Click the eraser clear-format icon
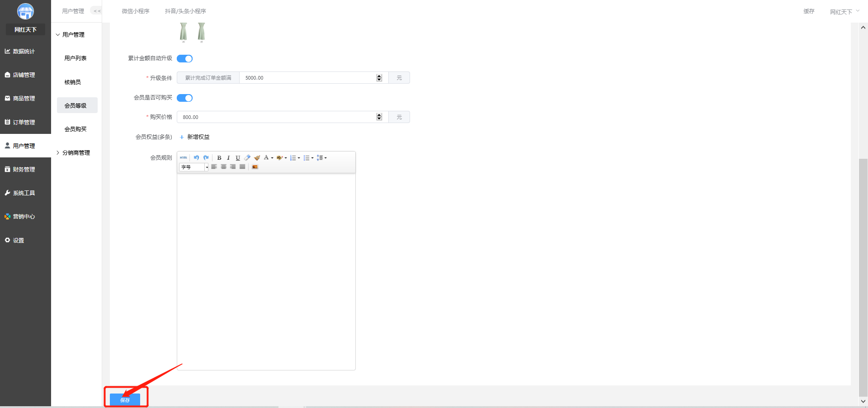 [x=247, y=158]
